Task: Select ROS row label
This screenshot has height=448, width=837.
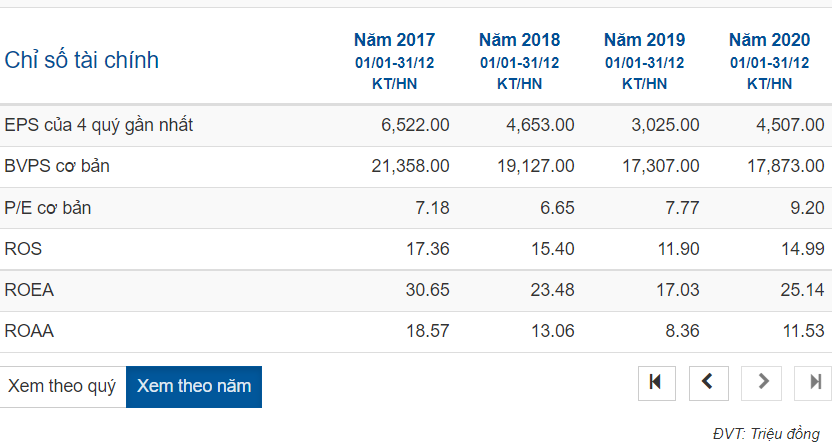Action: pos(23,249)
